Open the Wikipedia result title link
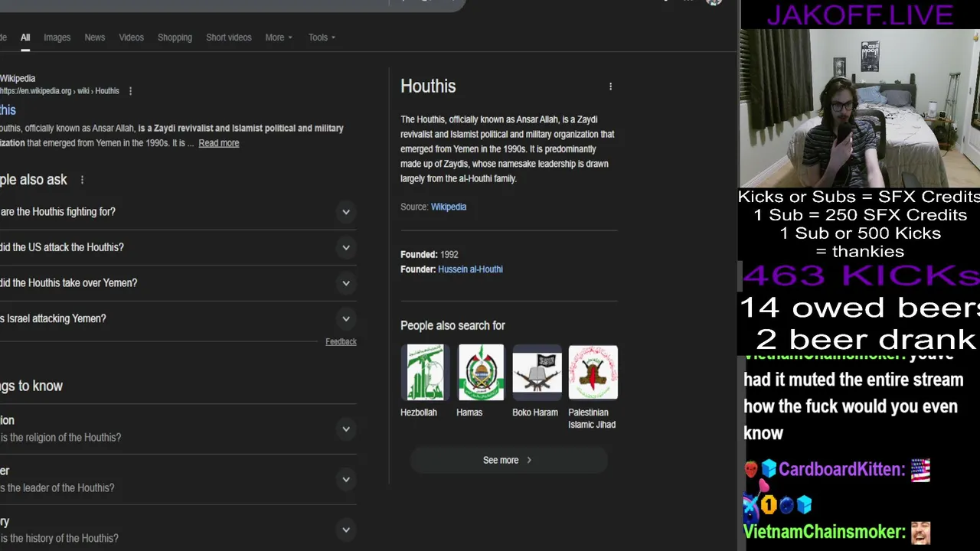The height and width of the screenshot is (551, 980). (8, 110)
